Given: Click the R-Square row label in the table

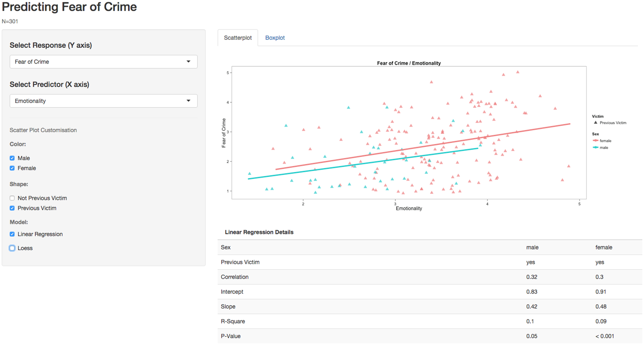Looking at the screenshot, I should coord(233,321).
